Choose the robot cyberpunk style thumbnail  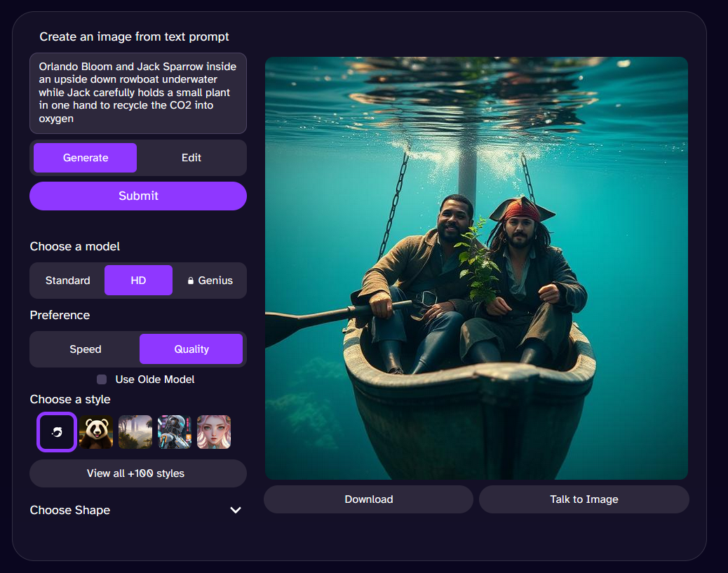175,432
